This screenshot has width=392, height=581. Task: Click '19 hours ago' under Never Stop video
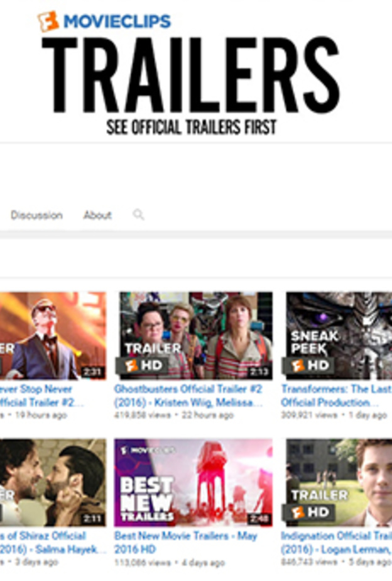click(x=41, y=416)
